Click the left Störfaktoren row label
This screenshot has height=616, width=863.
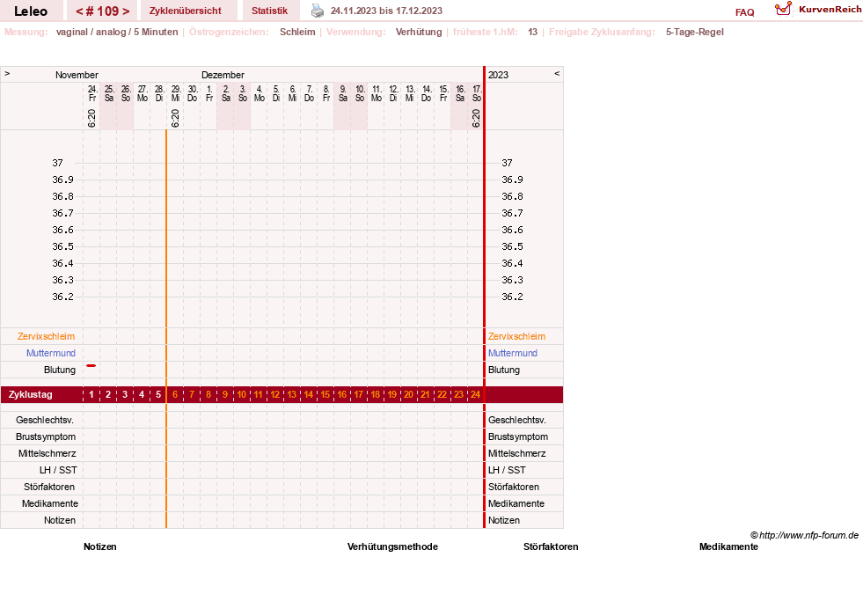pos(49,487)
